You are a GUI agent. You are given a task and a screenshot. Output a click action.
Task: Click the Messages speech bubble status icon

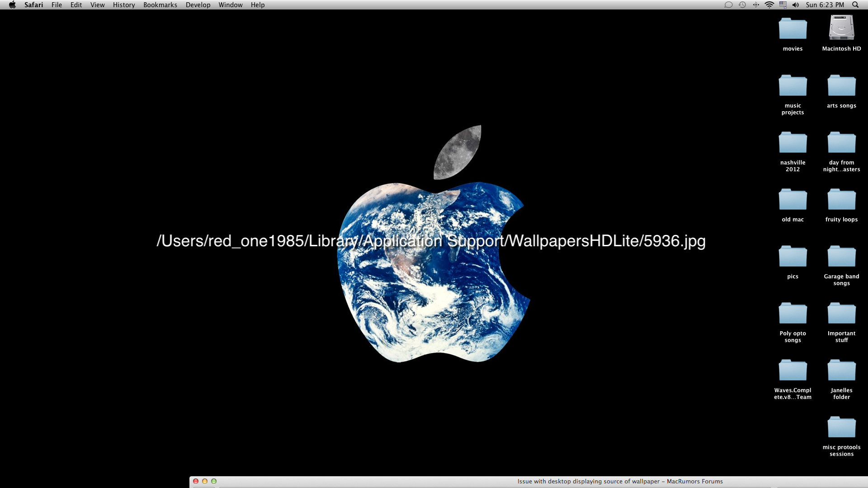[x=728, y=5]
